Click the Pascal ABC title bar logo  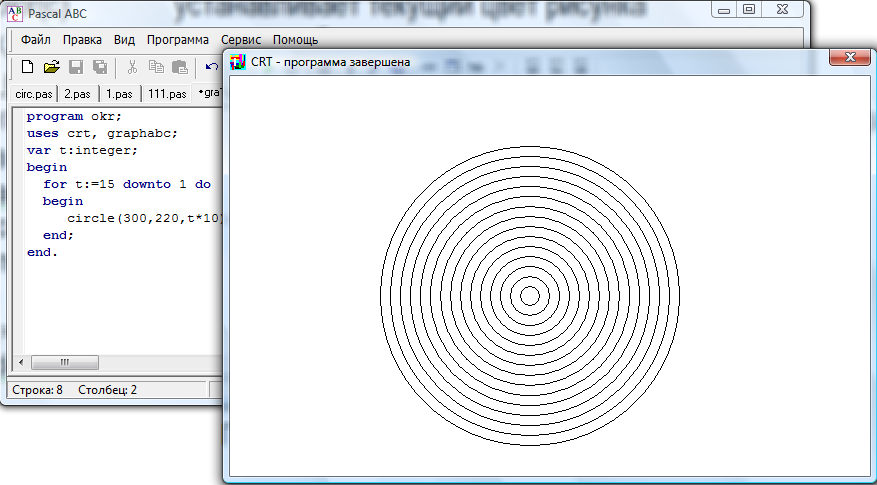click(x=15, y=12)
